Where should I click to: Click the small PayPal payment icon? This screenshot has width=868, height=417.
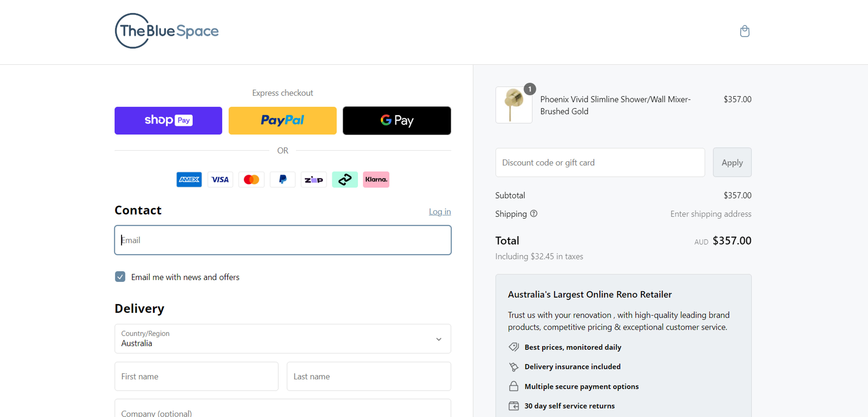coord(282,179)
